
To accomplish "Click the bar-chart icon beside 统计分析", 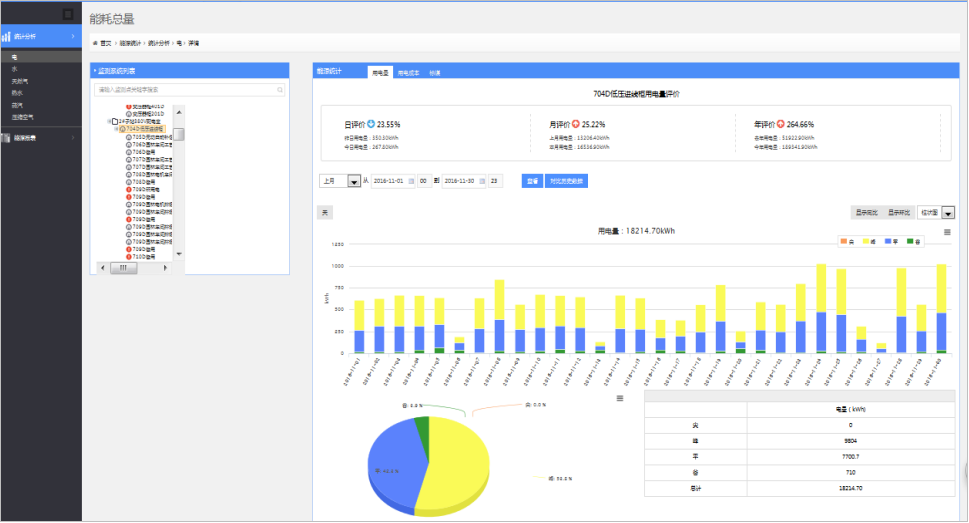I will 6,37.
